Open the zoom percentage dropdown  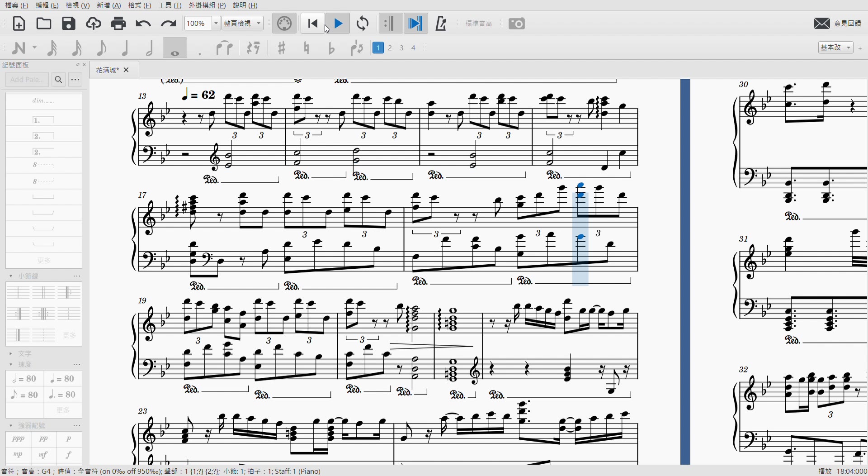pyautogui.click(x=216, y=24)
